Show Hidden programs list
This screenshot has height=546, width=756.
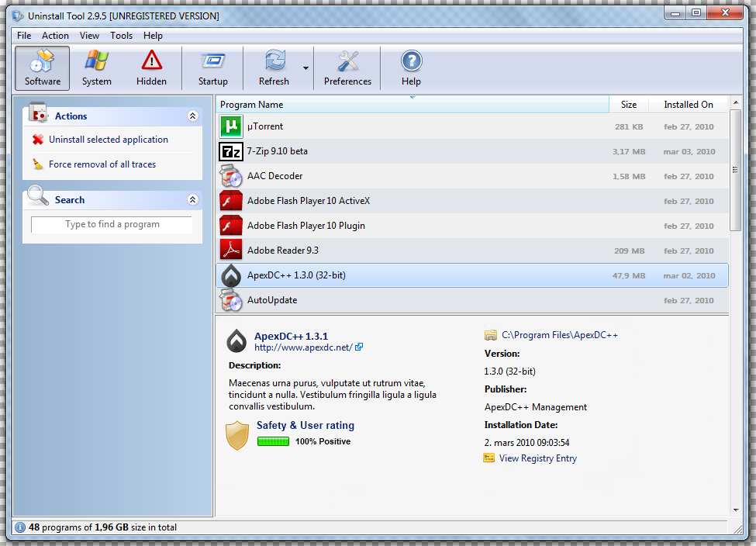(151, 68)
